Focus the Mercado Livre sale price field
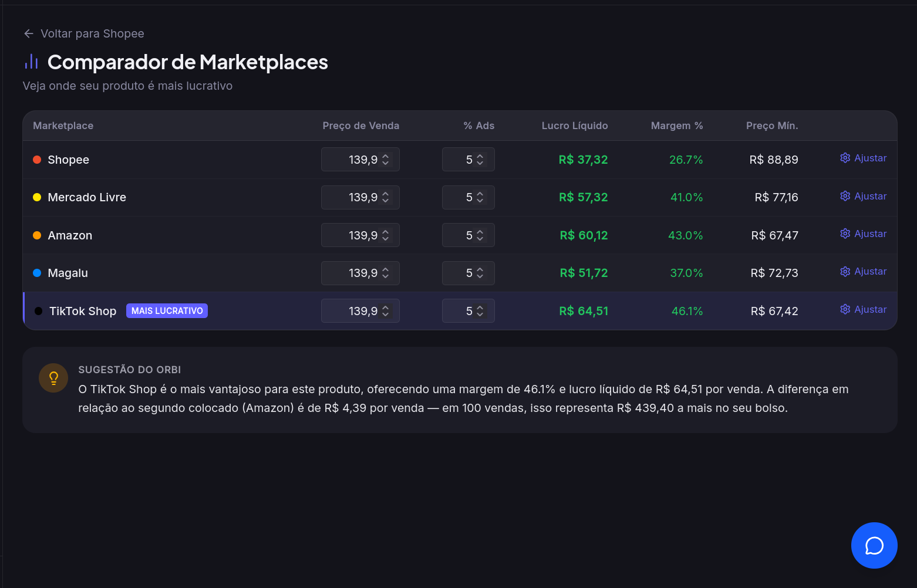 (x=360, y=197)
